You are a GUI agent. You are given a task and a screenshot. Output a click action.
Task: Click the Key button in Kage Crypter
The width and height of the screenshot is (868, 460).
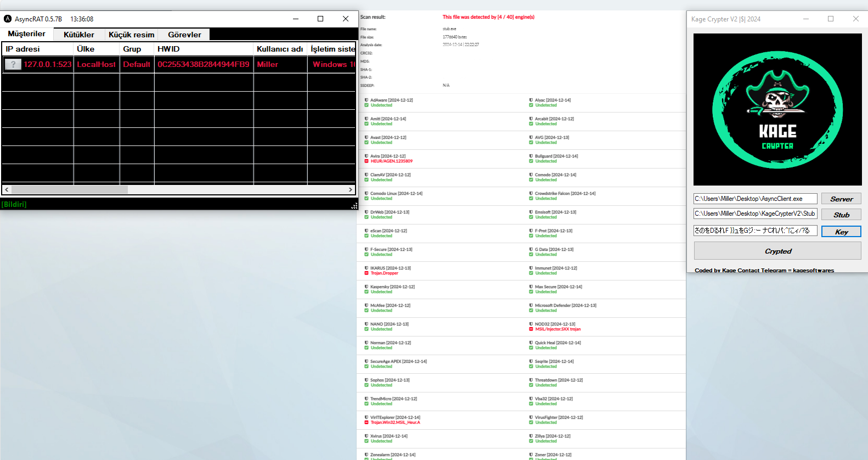click(841, 232)
